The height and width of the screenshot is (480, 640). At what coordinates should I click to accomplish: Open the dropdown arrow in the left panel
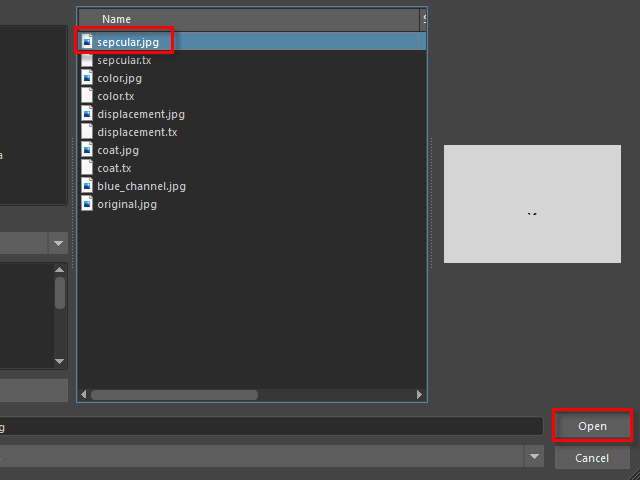[x=58, y=243]
